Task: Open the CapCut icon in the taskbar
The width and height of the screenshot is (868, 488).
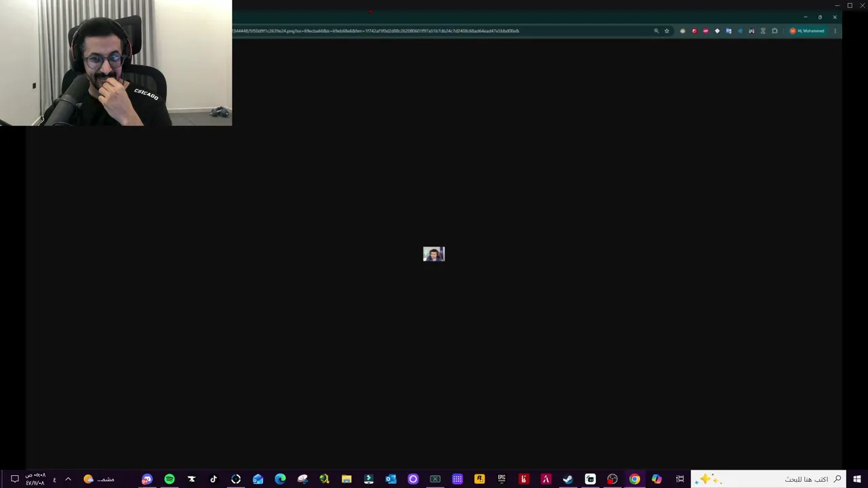Action: [191, 479]
